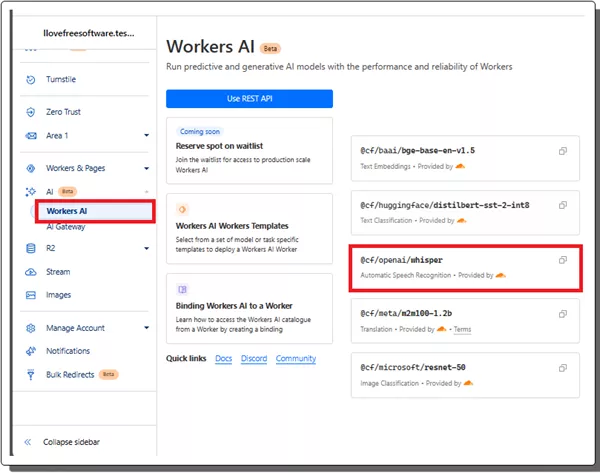This screenshot has width=600, height=473.
Task: Click Cloudflare logo on whisper card
Action: [x=501, y=275]
